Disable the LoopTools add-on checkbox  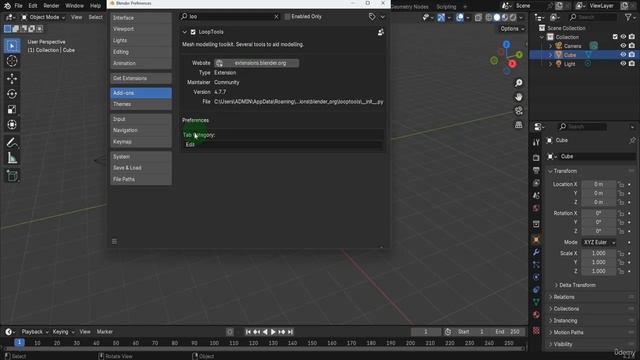(x=193, y=32)
